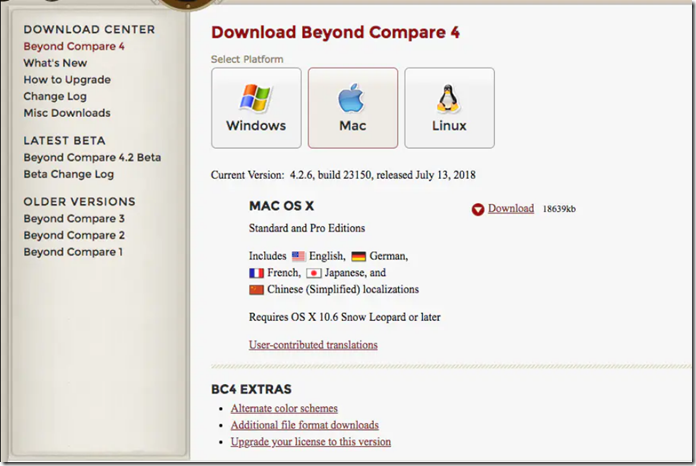Image resolution: width=696 pixels, height=466 pixels.
Task: Open Beyond Compare 4.2 Beta link
Action: click(92, 158)
